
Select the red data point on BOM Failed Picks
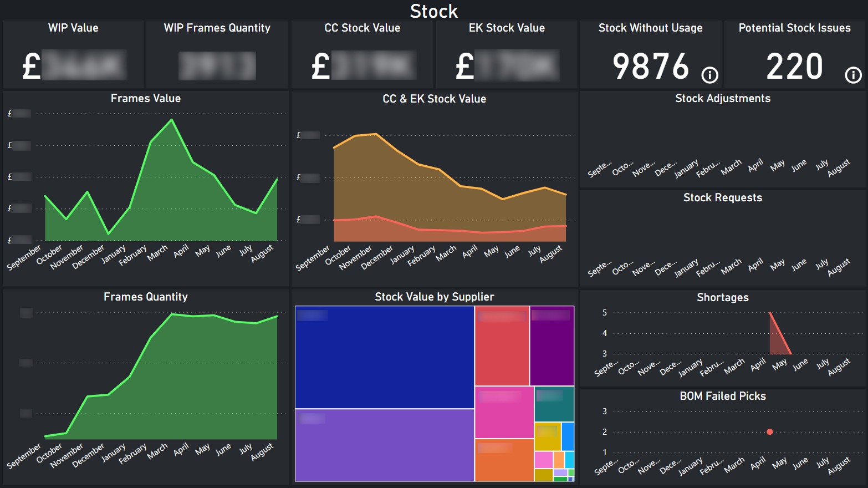769,431
